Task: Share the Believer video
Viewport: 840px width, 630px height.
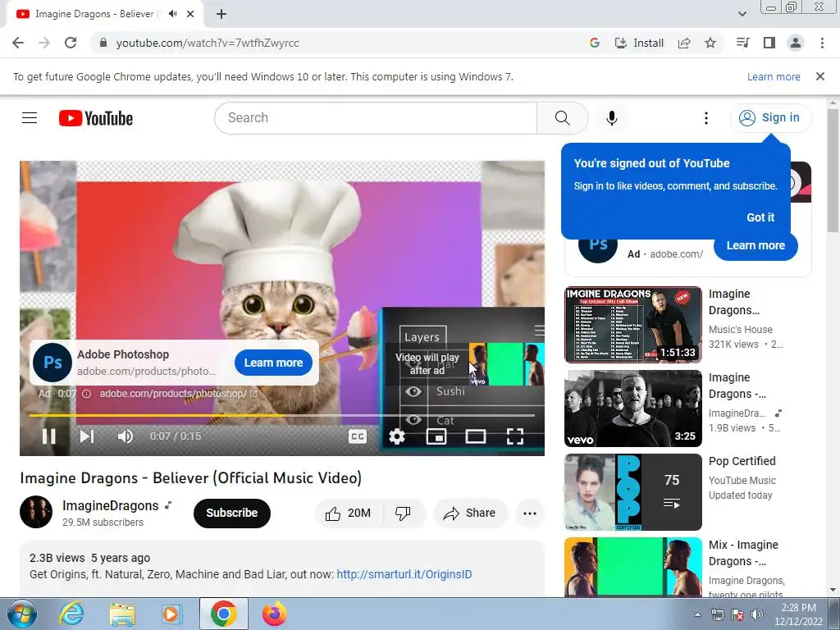Action: 469,514
